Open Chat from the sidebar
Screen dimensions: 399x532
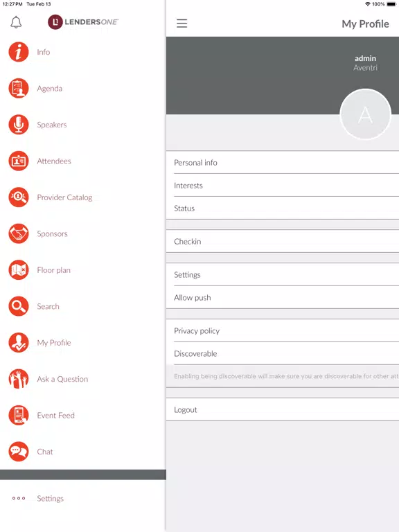click(x=45, y=451)
